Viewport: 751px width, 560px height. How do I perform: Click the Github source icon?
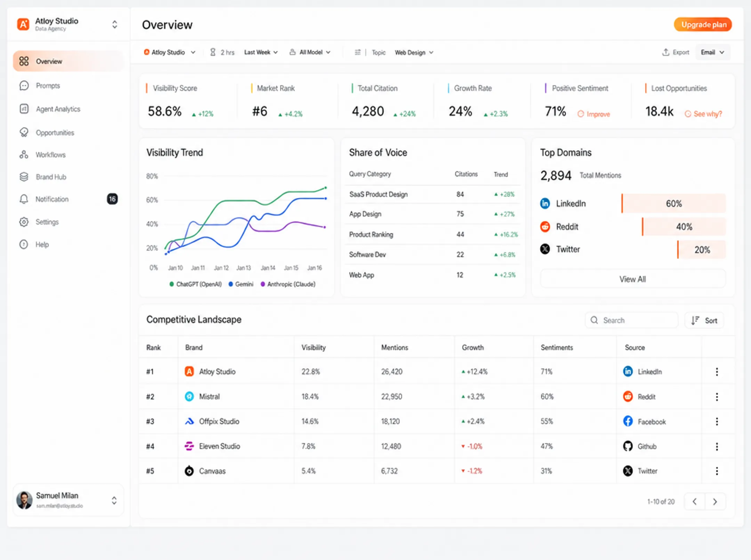tap(628, 446)
